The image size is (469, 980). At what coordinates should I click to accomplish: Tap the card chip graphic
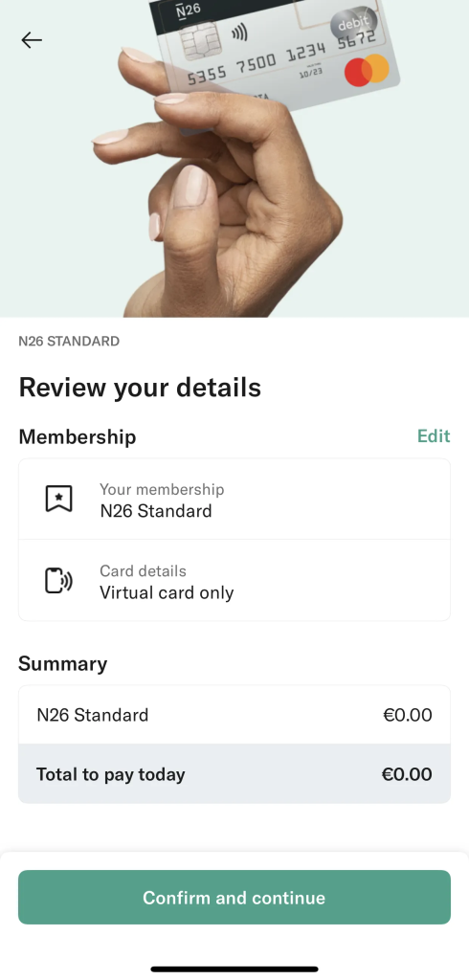click(199, 41)
